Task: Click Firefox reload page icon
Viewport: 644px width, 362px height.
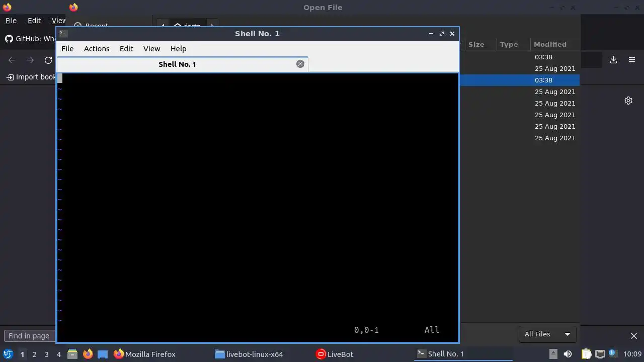Action: pos(48,60)
